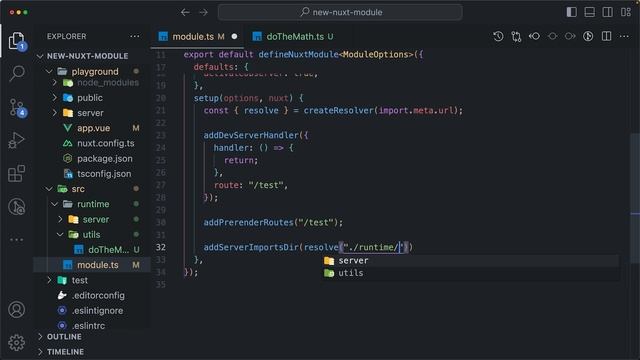Close module.ts tab via unsaved dot
The width and height of the screenshot is (640, 360).
[234, 36]
